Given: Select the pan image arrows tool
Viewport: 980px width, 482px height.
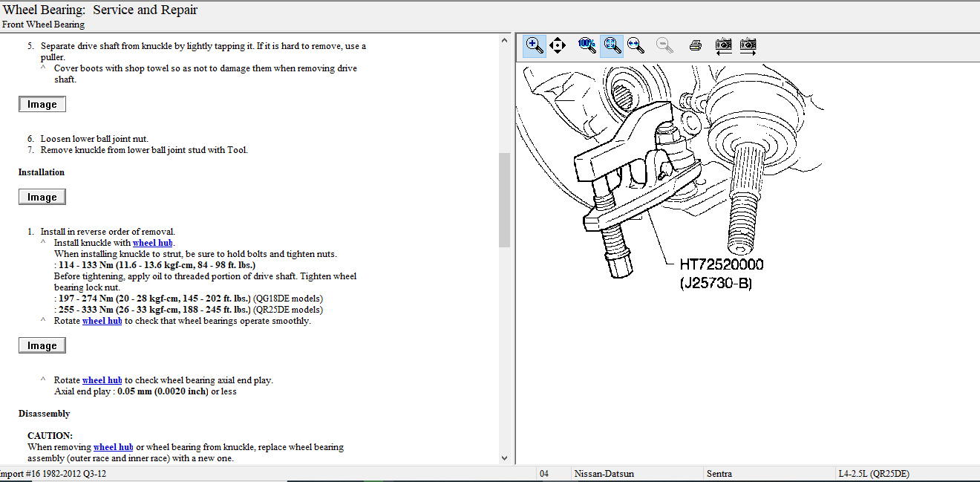Looking at the screenshot, I should [x=558, y=45].
